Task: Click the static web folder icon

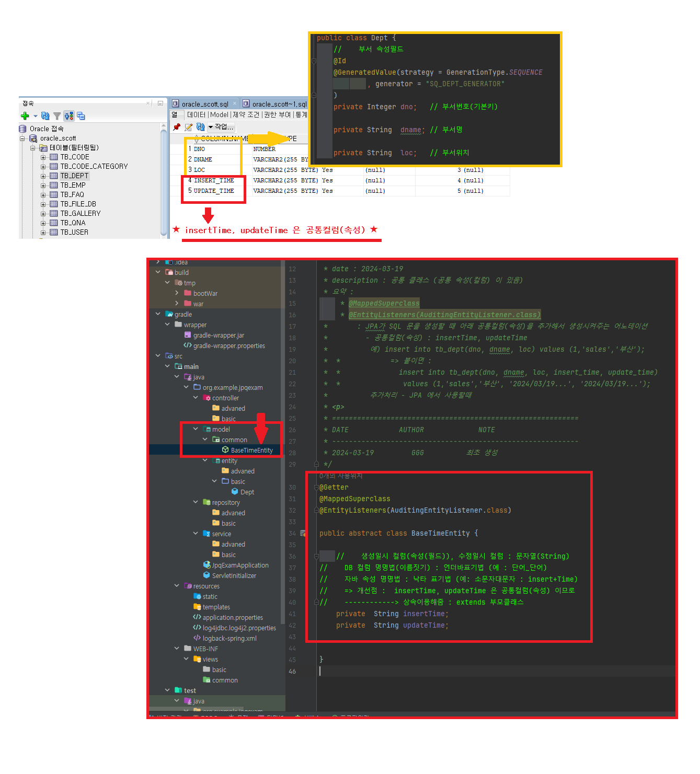Action: 197,596
